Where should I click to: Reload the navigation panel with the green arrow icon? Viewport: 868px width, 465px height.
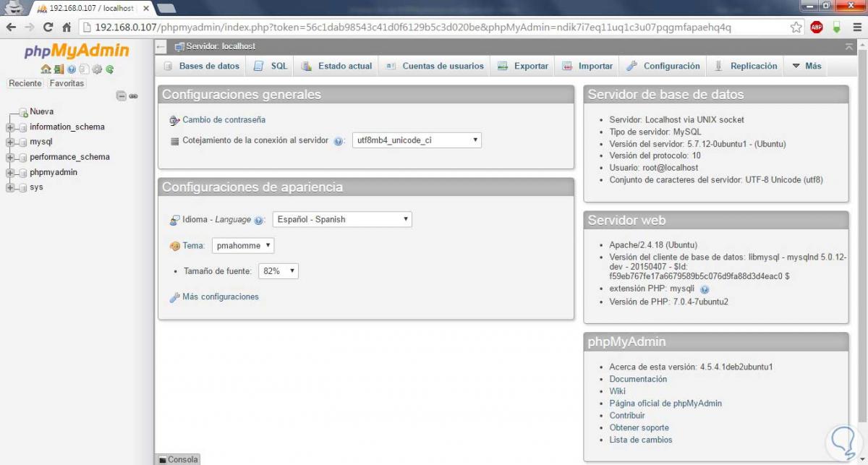(x=109, y=69)
